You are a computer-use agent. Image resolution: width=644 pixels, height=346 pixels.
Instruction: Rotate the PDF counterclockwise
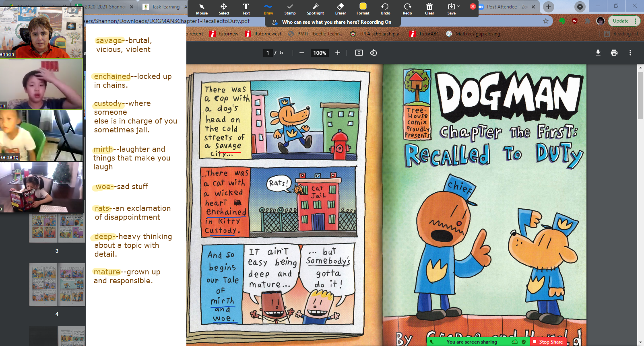click(374, 53)
